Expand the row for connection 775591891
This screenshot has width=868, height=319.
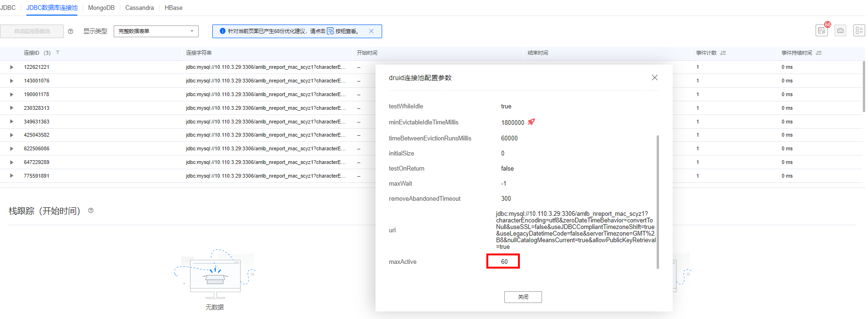pos(12,176)
